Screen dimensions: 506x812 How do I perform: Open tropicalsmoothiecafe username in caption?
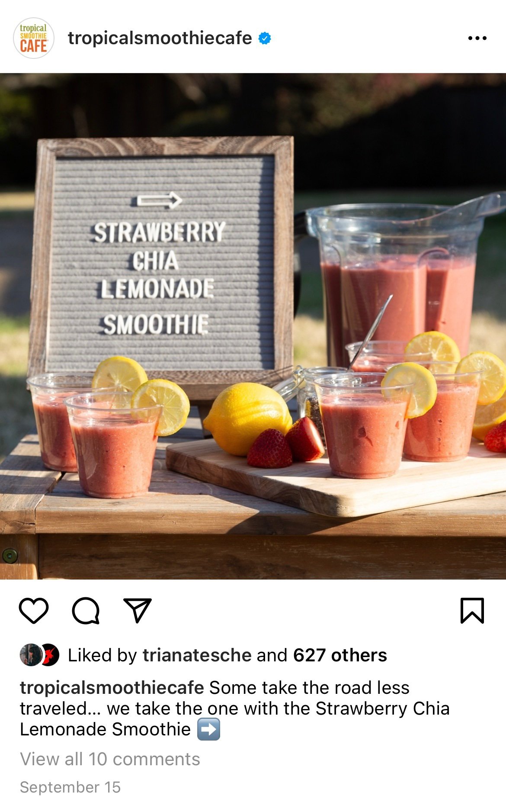(x=112, y=688)
